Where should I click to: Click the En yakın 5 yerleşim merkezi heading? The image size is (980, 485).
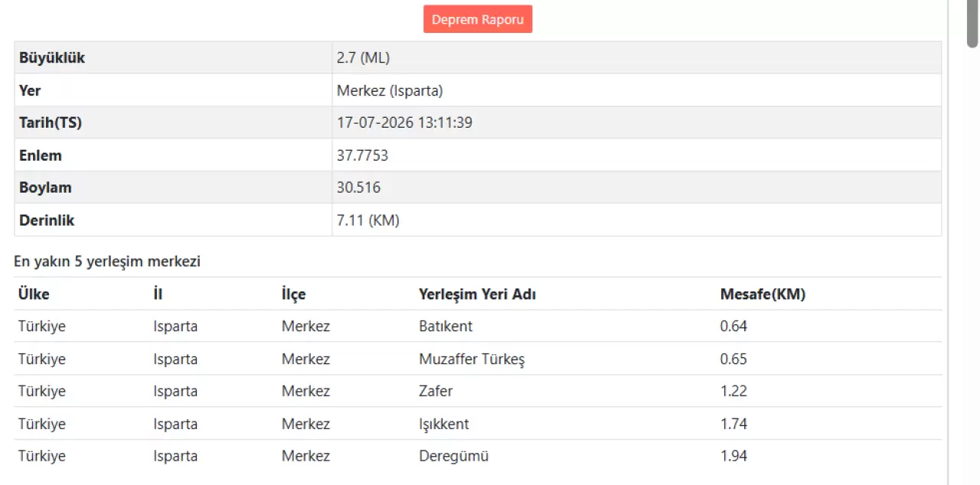point(107,261)
